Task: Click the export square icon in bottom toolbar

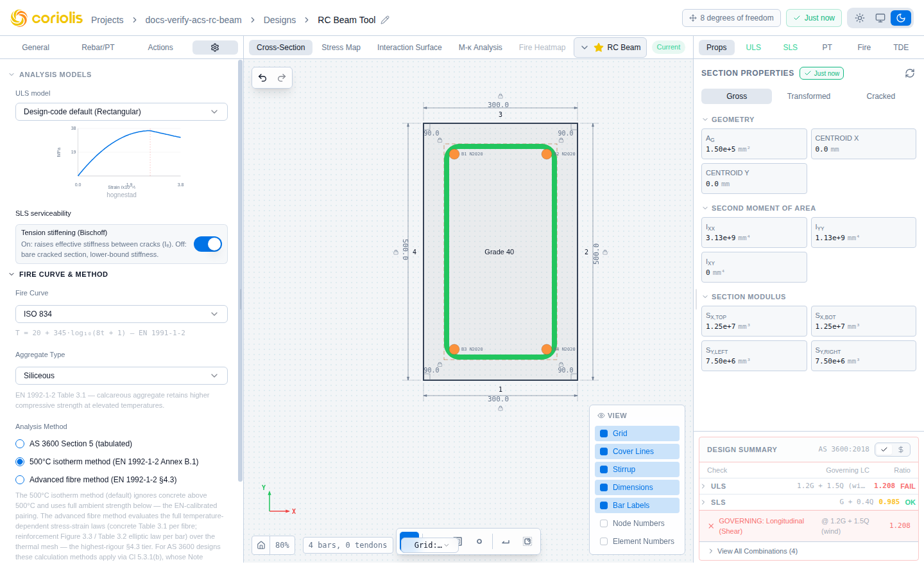Action: [527, 541]
